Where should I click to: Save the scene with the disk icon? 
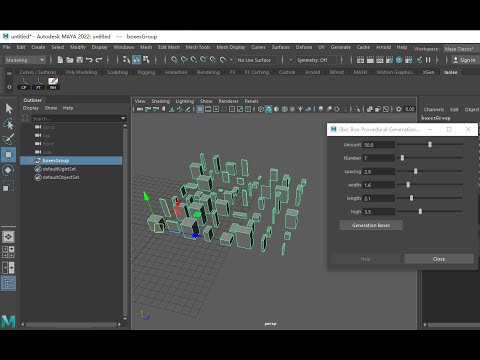[79, 60]
